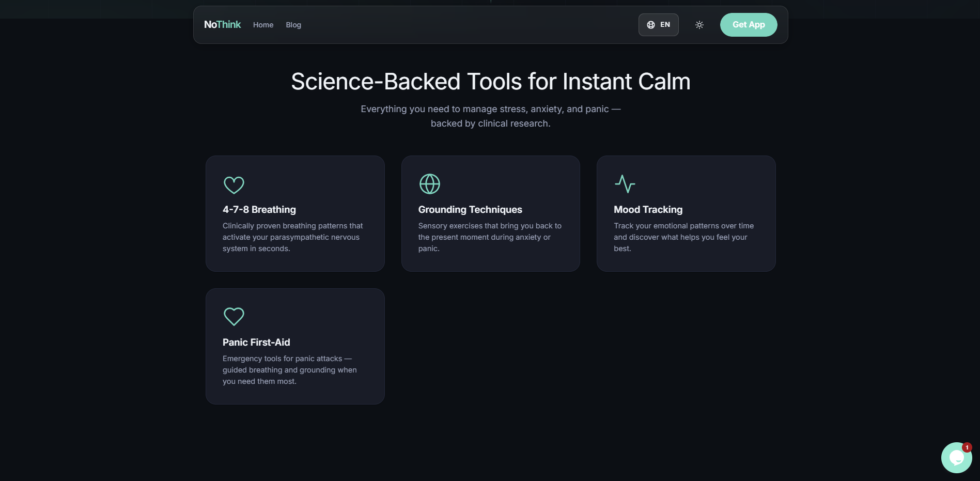Click the Mood Tracking card
Image resolution: width=980 pixels, height=481 pixels.
coord(686,213)
